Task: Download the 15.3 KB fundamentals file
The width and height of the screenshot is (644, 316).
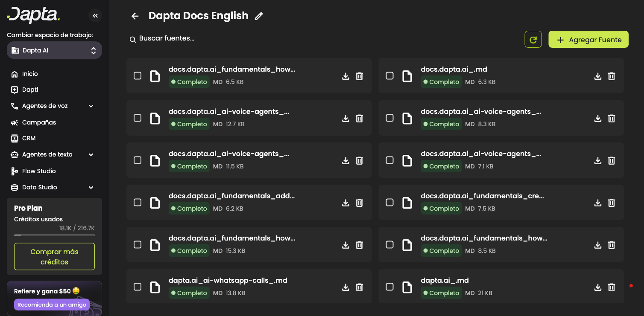Action: 346,245
